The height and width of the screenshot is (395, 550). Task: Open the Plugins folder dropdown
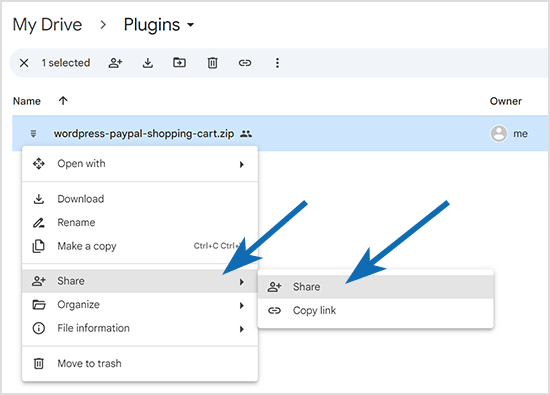pos(159,25)
